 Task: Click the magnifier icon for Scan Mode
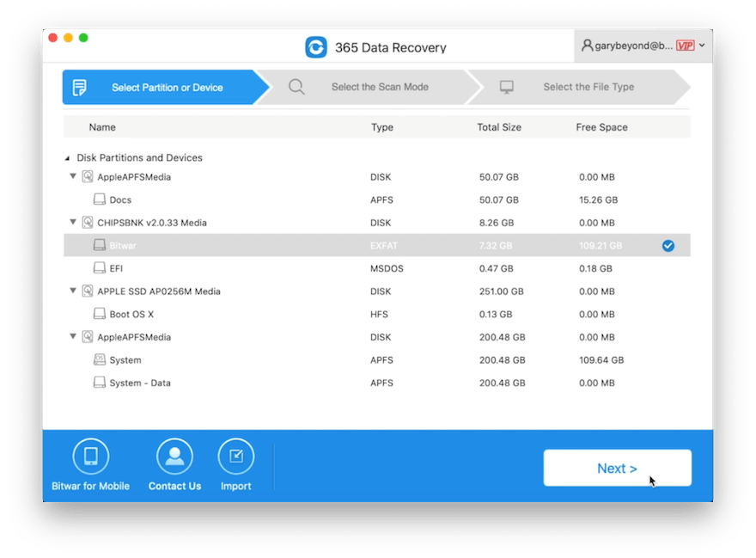[x=296, y=87]
